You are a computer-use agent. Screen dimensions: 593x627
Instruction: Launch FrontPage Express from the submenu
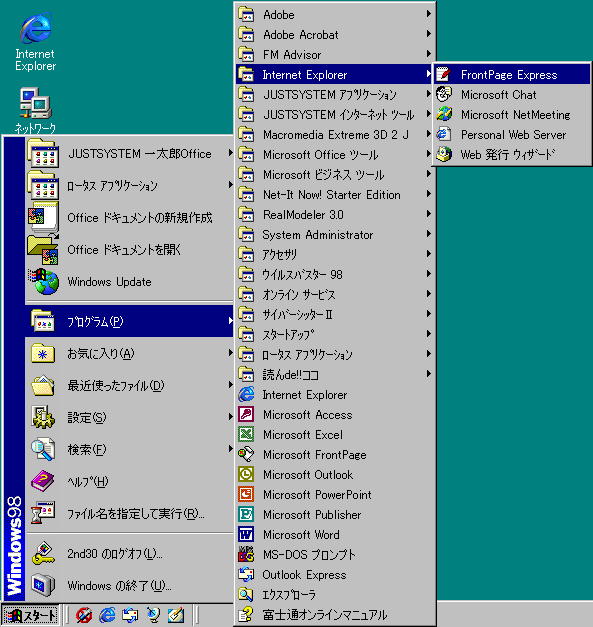(x=511, y=74)
